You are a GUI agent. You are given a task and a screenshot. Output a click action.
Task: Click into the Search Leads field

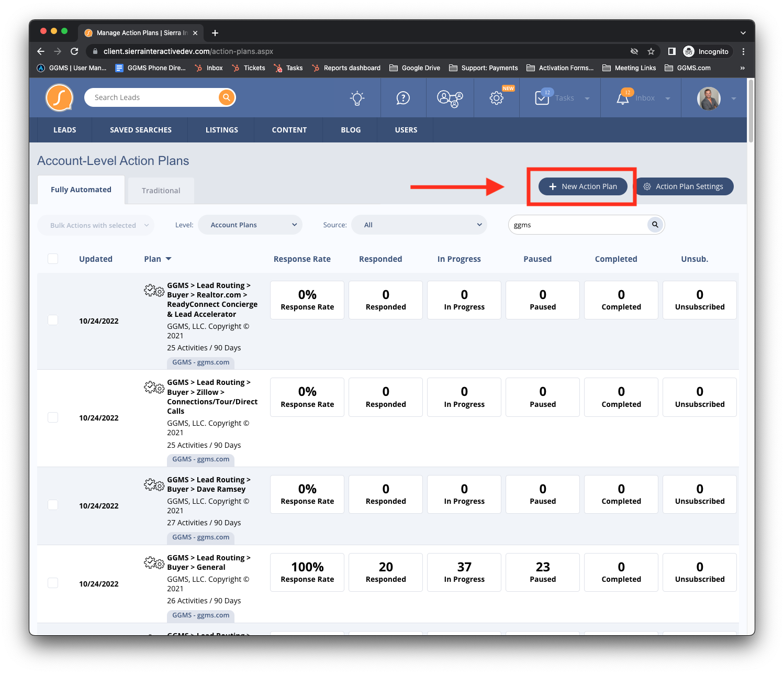pos(152,97)
